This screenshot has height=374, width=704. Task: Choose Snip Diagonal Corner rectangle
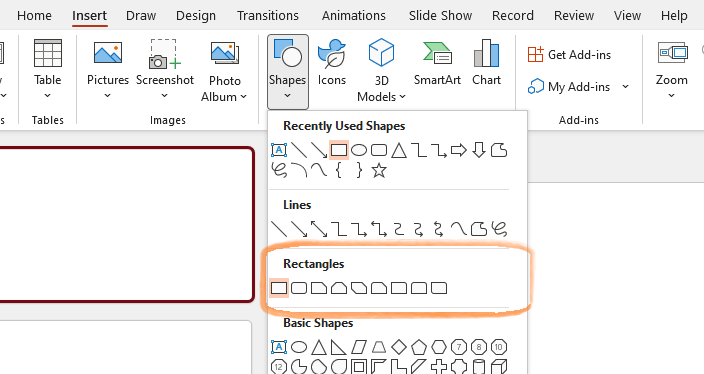(359, 288)
